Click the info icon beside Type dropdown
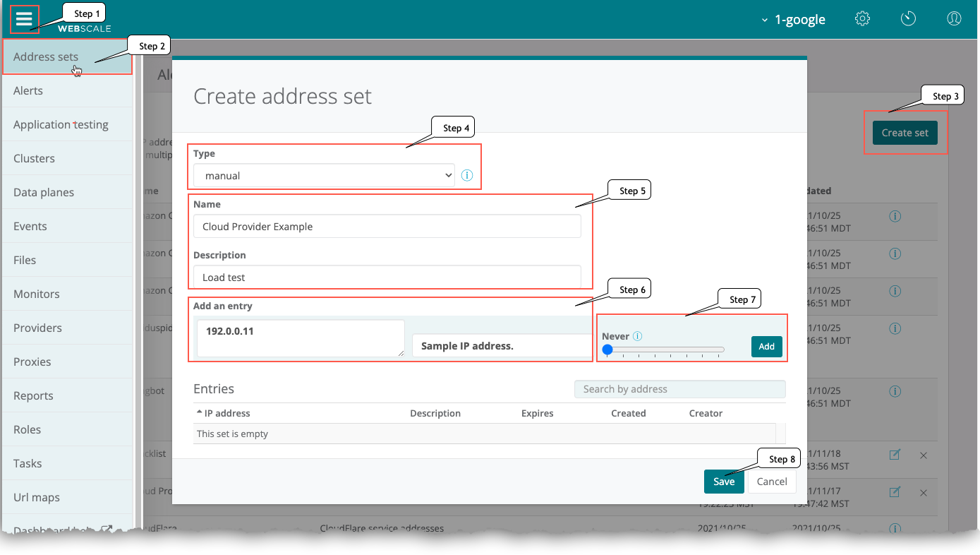 pyautogui.click(x=467, y=176)
